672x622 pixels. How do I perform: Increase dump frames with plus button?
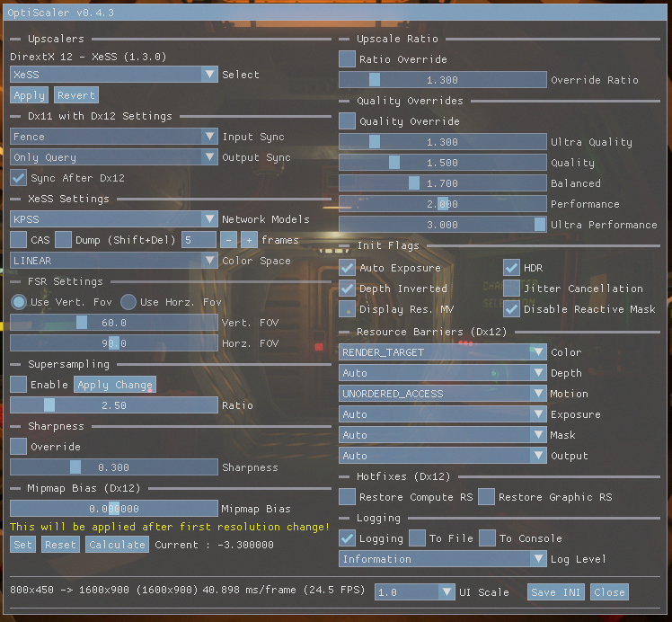pyautogui.click(x=249, y=240)
